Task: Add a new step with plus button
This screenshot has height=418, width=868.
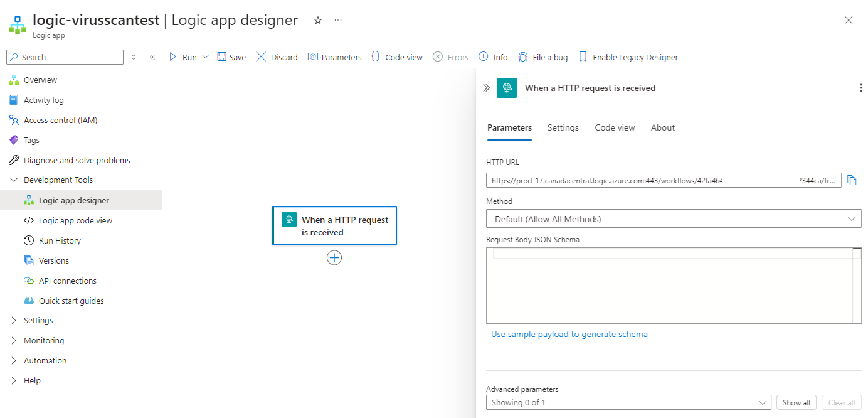Action: [334, 258]
